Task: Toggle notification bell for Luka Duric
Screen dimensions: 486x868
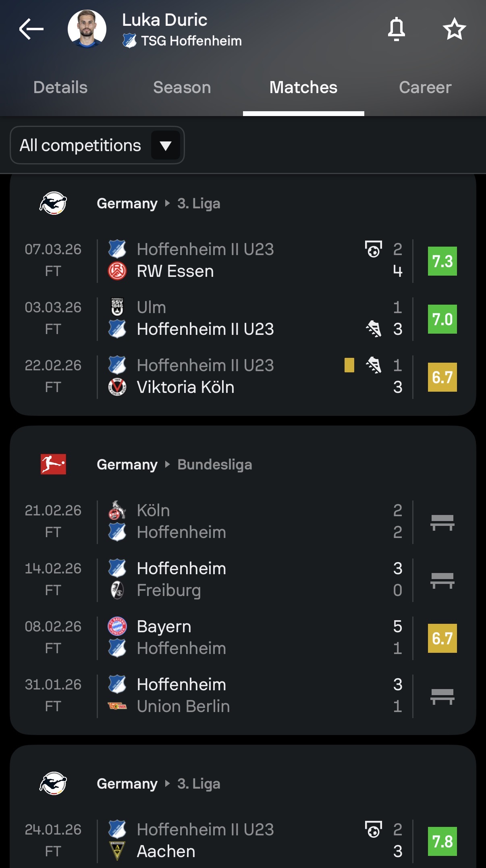Action: [x=396, y=29]
